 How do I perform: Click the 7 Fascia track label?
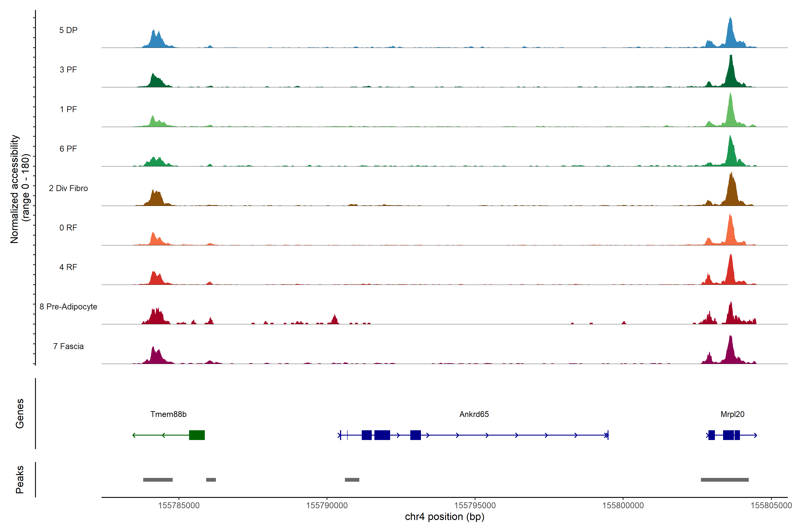click(x=68, y=346)
